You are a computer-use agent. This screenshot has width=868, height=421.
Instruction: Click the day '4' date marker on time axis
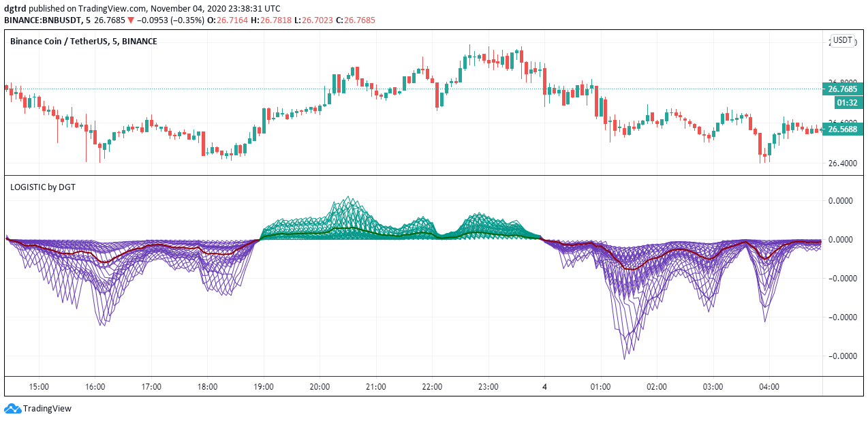click(544, 386)
